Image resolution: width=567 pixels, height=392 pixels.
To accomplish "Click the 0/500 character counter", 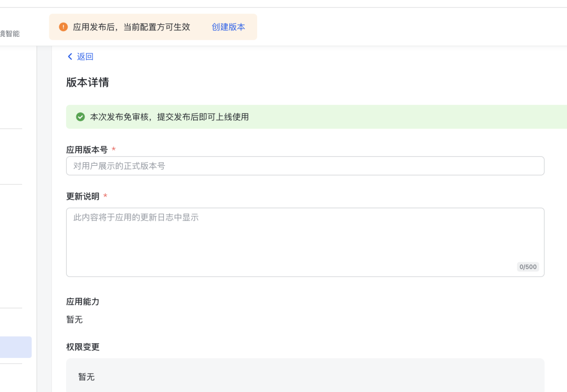I will click(x=528, y=267).
